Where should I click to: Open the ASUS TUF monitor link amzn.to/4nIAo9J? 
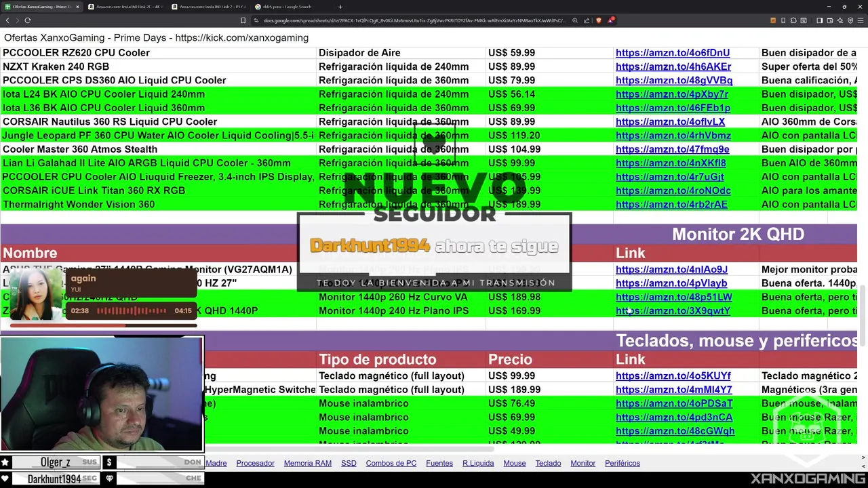pos(671,270)
